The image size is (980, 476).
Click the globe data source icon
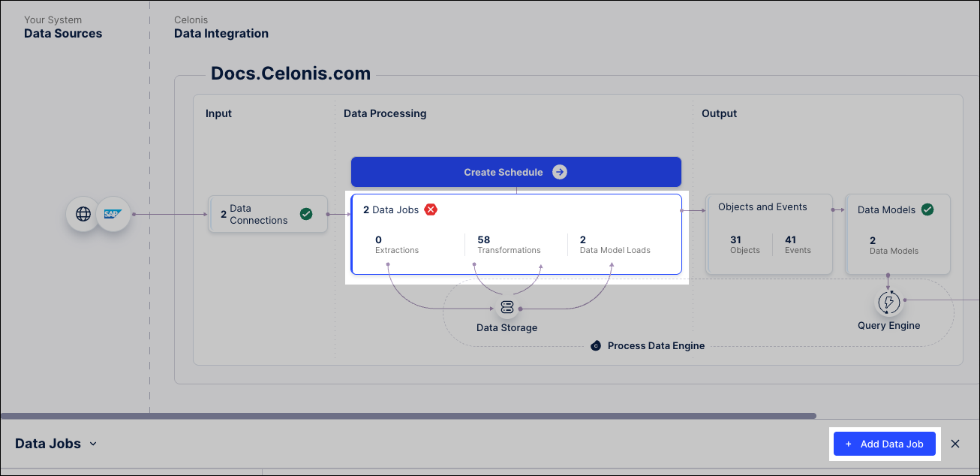pyautogui.click(x=83, y=214)
